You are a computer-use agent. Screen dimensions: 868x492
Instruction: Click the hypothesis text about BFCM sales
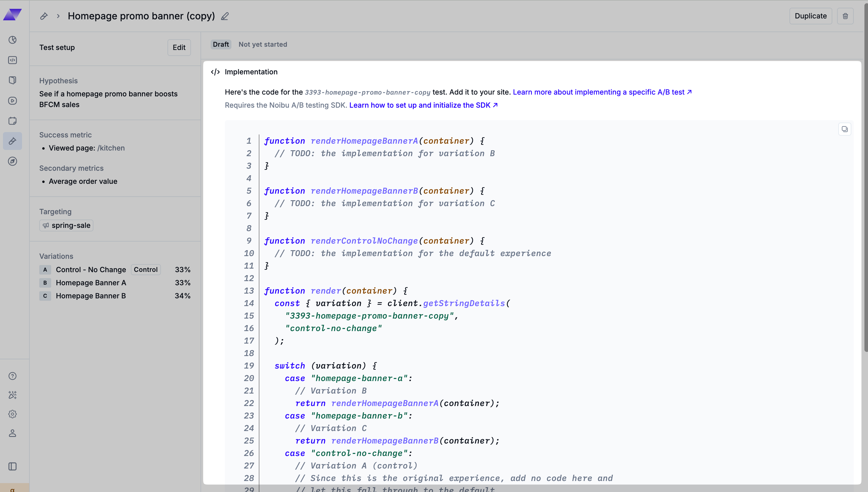click(x=109, y=99)
